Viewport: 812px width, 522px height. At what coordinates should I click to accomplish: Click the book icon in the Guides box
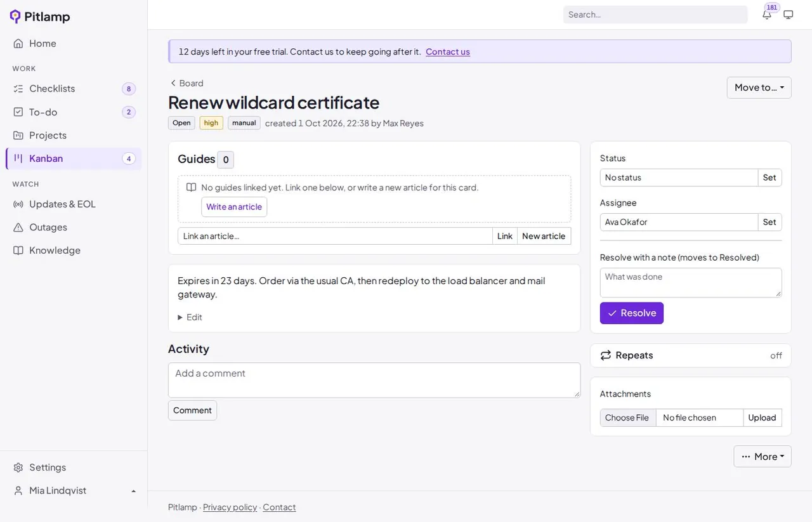click(191, 187)
